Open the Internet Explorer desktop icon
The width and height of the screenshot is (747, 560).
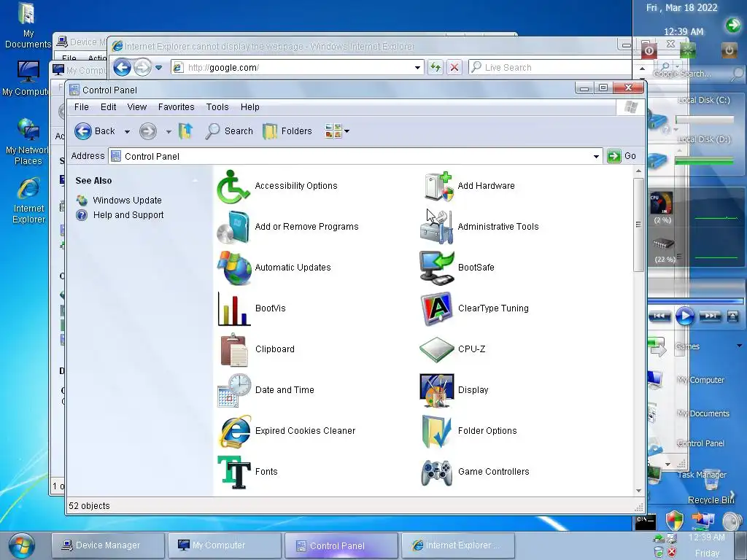pyautogui.click(x=28, y=201)
